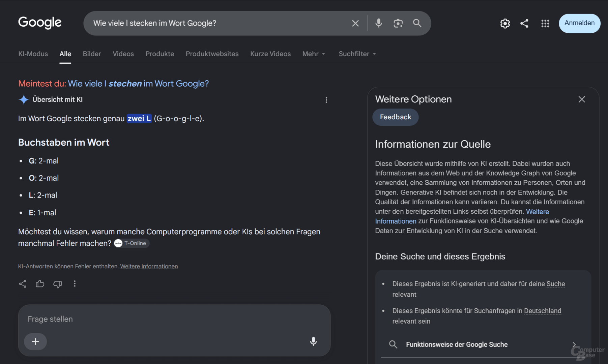This screenshot has width=608, height=364.
Task: Click the underlined 'Deutschland' term
Action: (x=543, y=311)
